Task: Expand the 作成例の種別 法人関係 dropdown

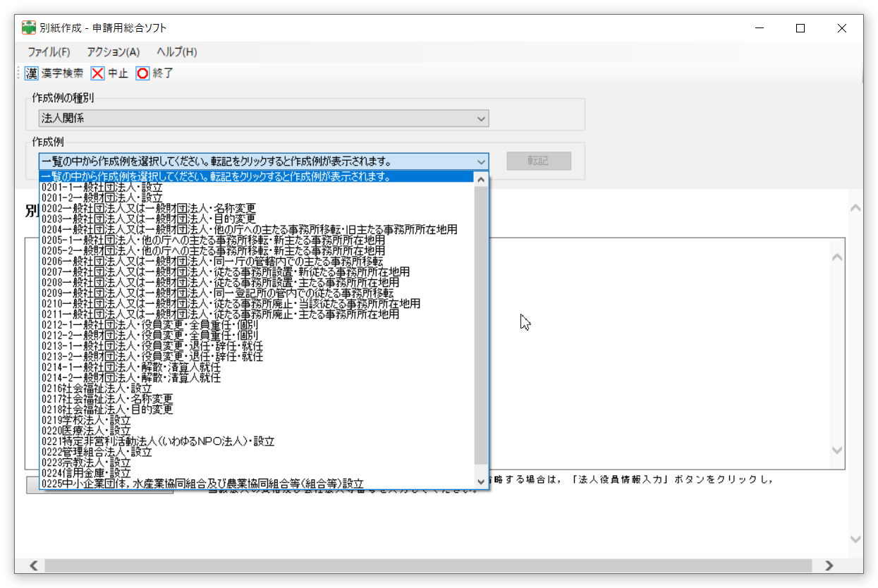Action: pyautogui.click(x=481, y=119)
